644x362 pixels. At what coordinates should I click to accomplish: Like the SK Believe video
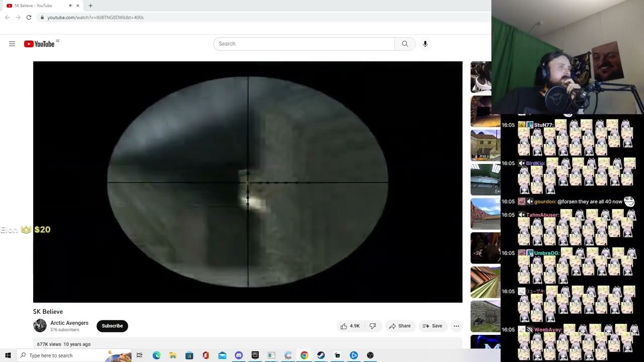(x=350, y=326)
